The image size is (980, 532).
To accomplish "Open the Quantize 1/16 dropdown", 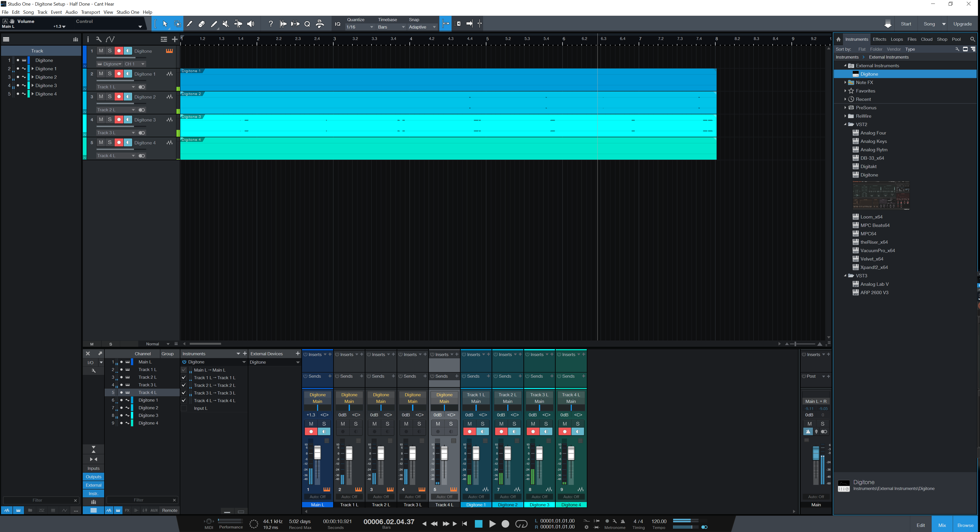I will 360,27.
